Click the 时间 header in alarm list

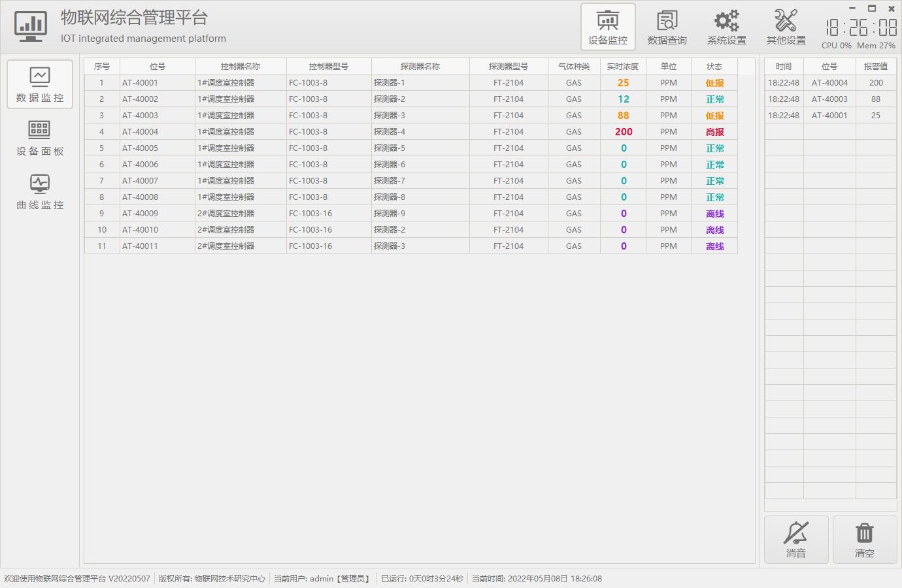(x=783, y=67)
